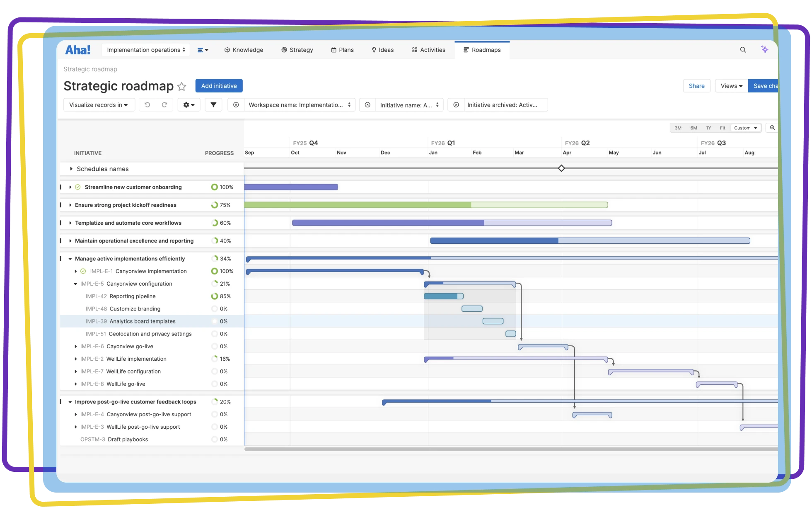The image size is (812, 510).
Task: Click the zoom-in magnifier on timeline
Action: point(772,128)
